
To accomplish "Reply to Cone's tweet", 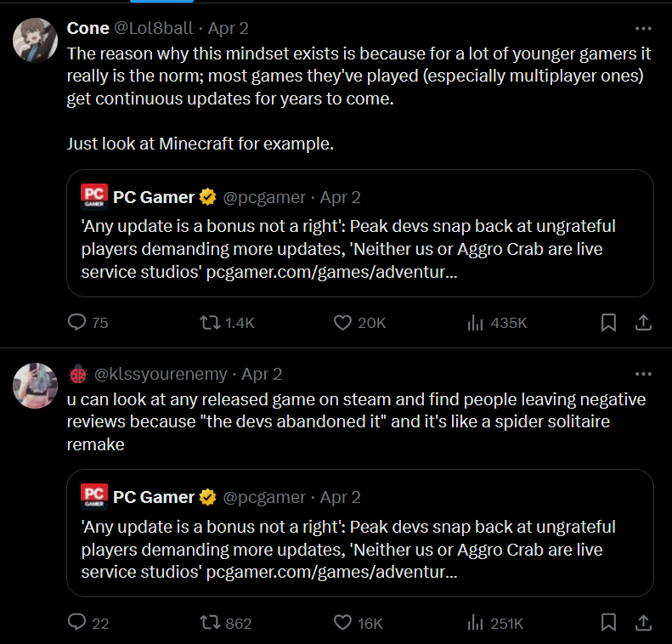I will click(x=77, y=323).
